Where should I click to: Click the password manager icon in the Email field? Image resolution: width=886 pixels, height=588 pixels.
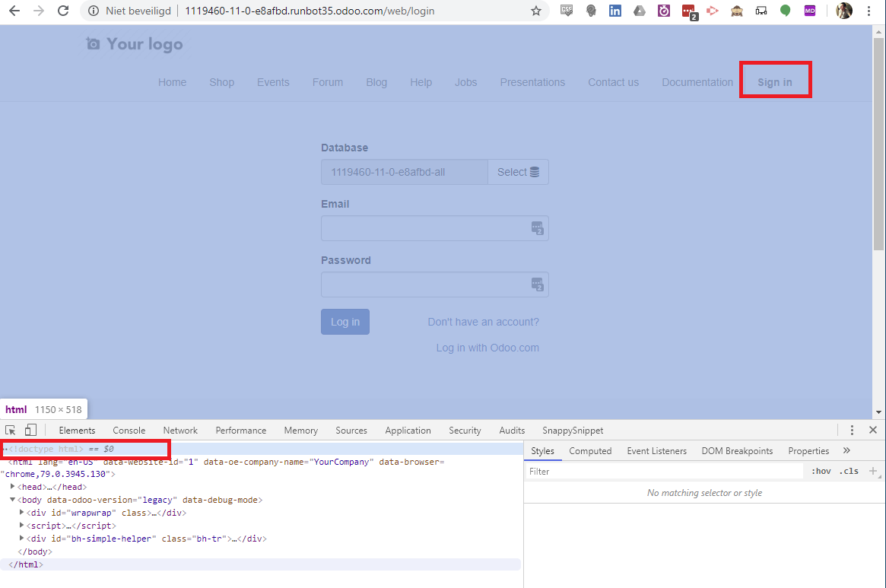(538, 228)
